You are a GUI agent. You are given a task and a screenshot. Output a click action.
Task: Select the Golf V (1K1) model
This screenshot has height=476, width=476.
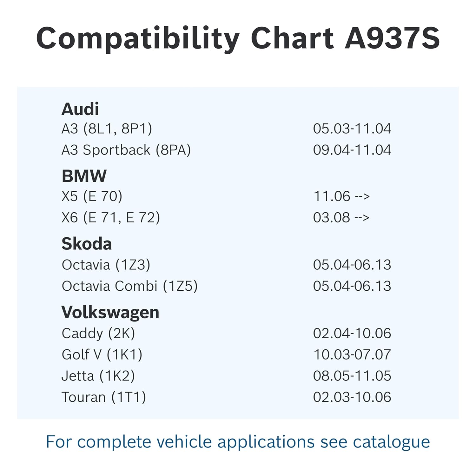click(x=102, y=355)
